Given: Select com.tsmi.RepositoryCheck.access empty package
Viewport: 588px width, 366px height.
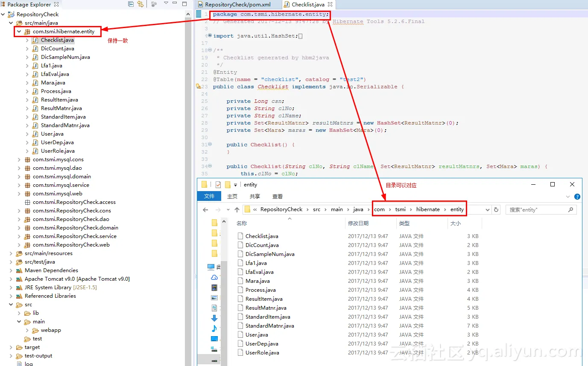Looking at the screenshot, I should click(74, 202).
